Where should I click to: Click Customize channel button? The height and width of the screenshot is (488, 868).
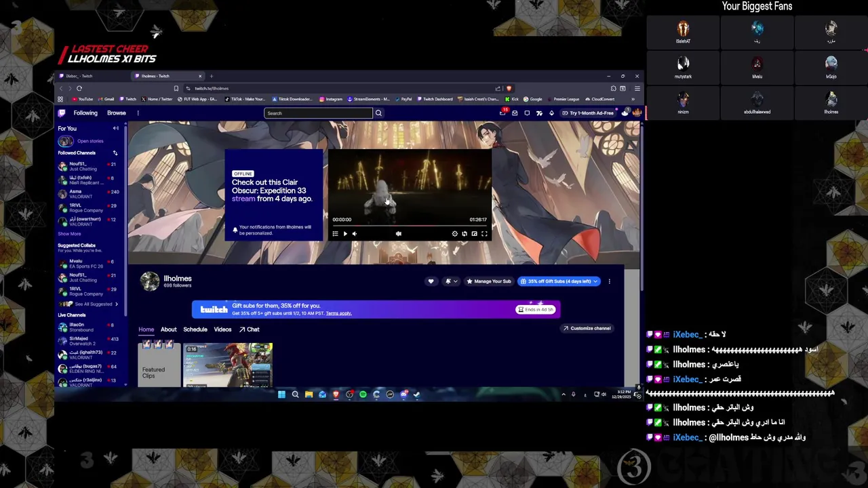tap(587, 328)
